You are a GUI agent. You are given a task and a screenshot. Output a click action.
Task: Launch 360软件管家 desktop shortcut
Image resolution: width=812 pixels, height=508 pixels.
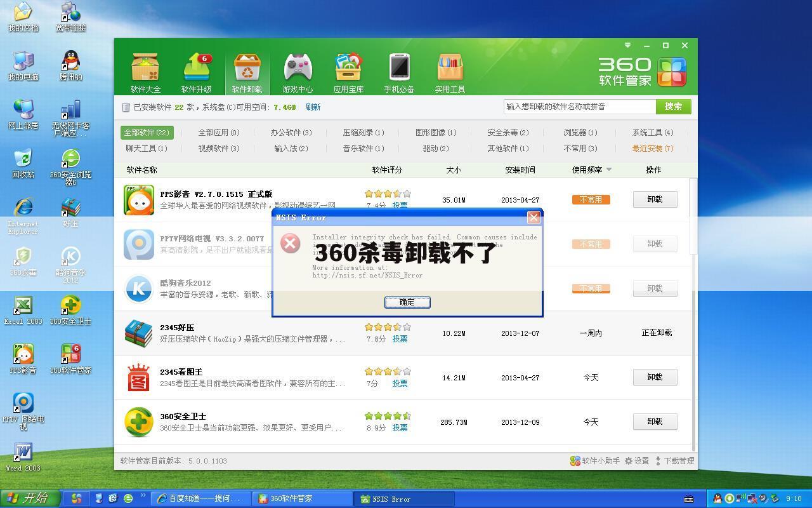[70, 359]
